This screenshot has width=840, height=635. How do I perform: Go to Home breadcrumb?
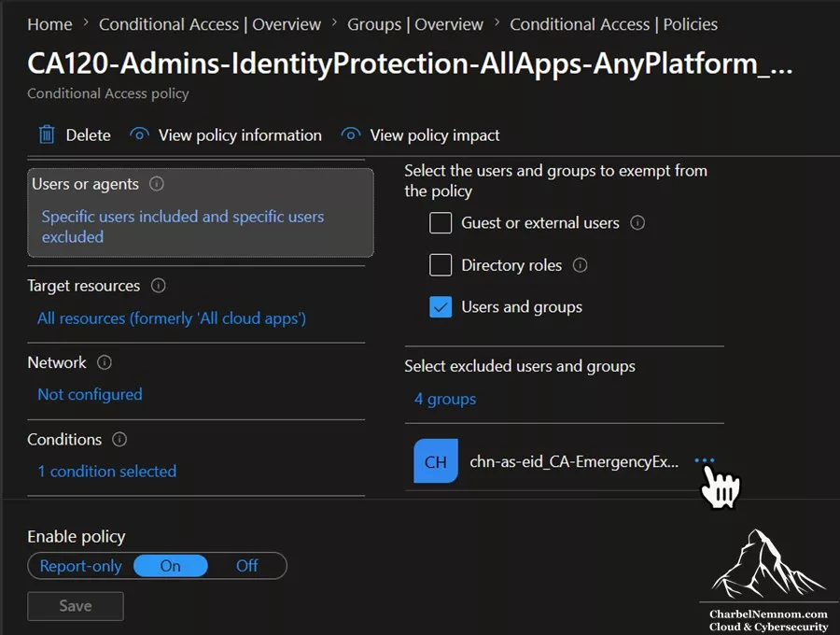pos(49,24)
